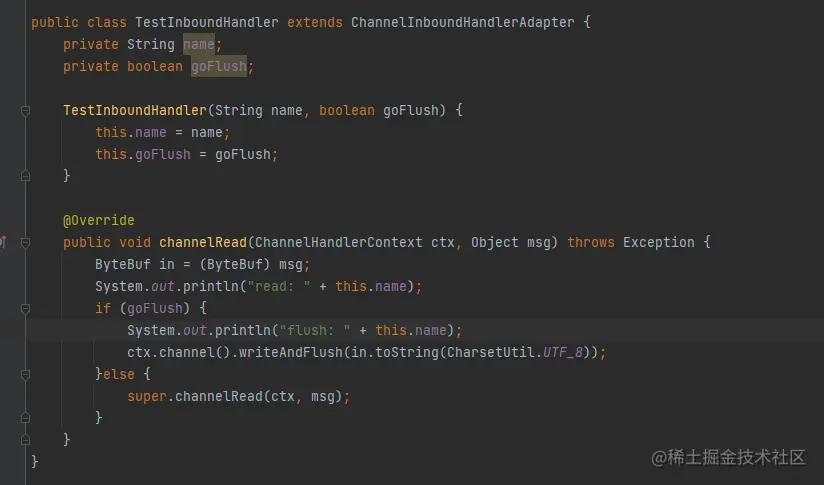824x485 pixels.
Task: Click the public class keywords
Action: 79,23
